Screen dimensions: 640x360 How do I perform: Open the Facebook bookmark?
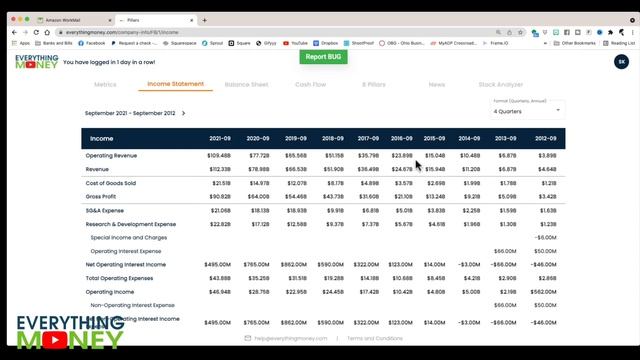tap(91, 43)
